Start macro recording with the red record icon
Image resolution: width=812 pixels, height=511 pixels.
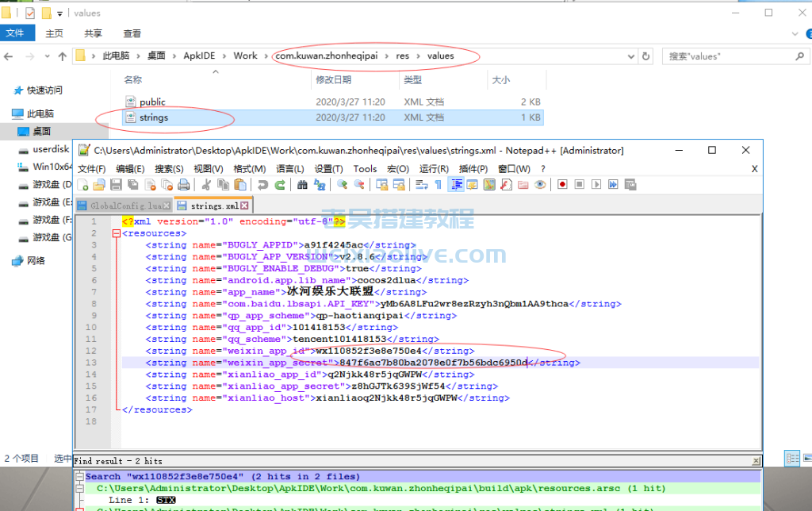pos(562,185)
